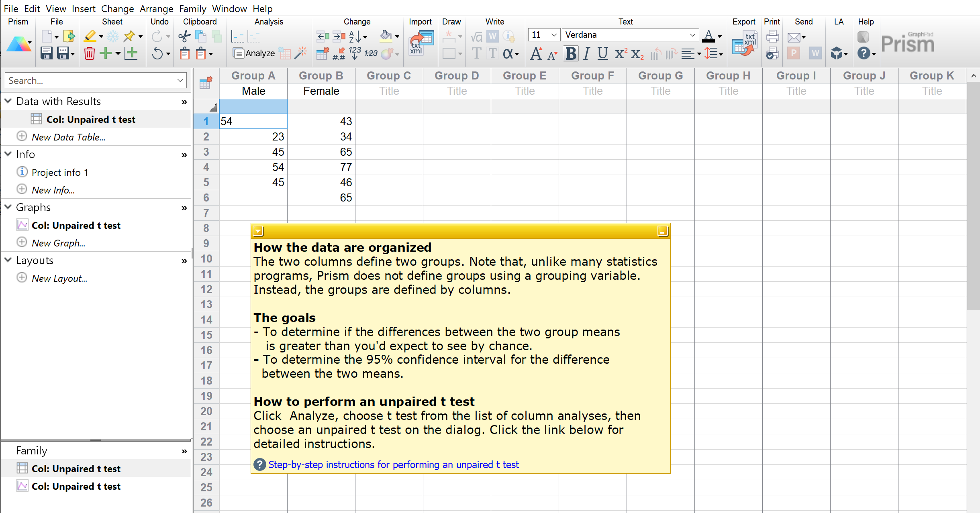This screenshot has width=980, height=513.
Task: Select the magic wand analysis wizard icon
Action: pos(300,52)
